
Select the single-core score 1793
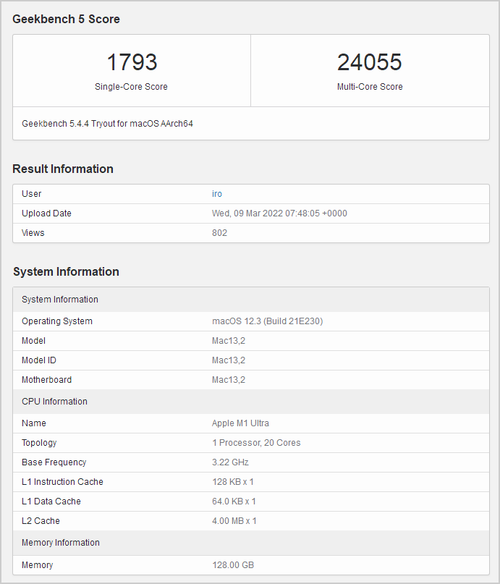click(132, 62)
